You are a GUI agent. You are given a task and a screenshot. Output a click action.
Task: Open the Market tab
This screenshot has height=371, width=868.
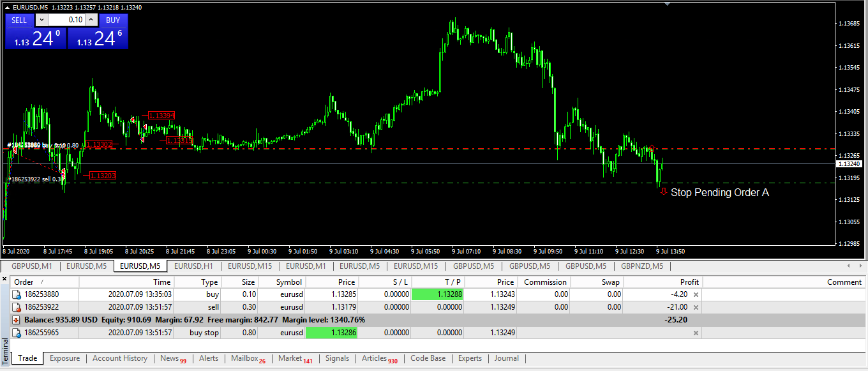tap(296, 358)
